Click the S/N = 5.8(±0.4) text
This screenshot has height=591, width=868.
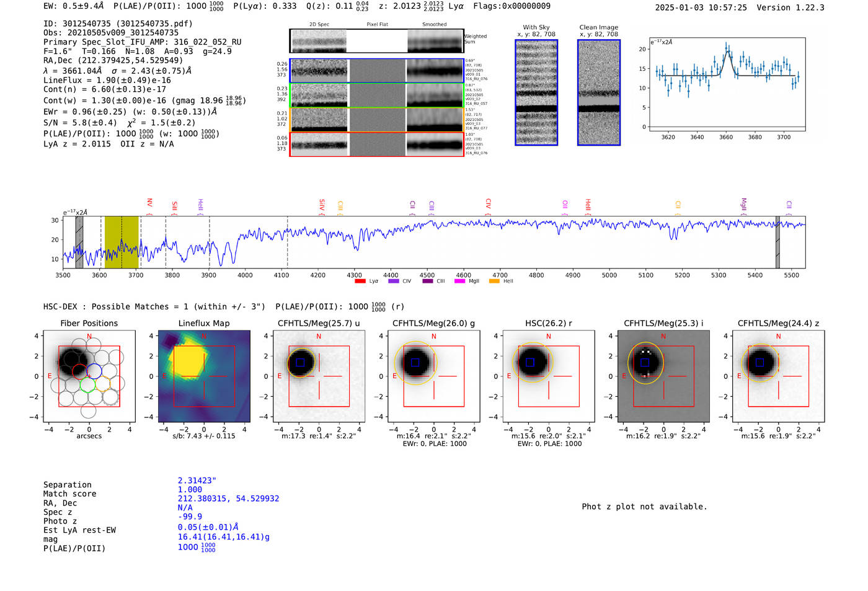point(80,123)
